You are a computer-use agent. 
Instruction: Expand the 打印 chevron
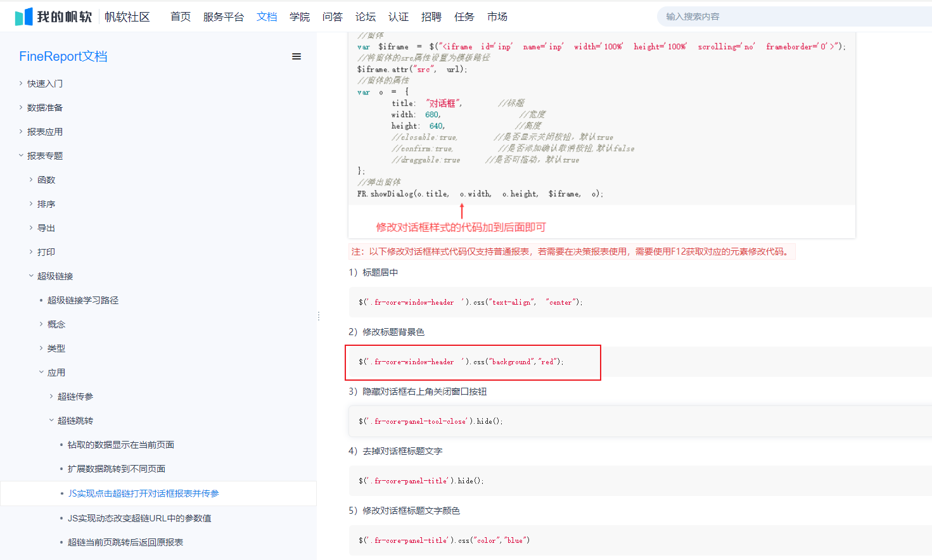[x=31, y=251]
